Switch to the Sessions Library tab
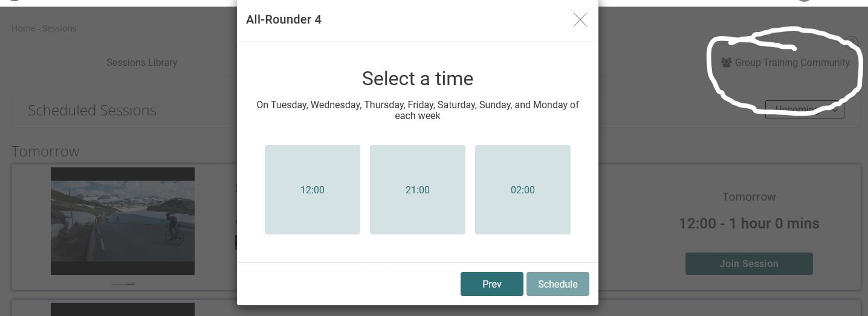Image resolution: width=868 pixels, height=316 pixels. coord(142,62)
